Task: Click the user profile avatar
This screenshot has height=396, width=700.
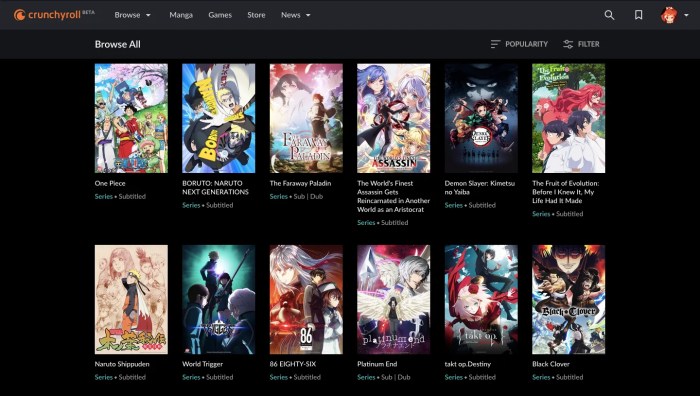Action: (x=669, y=15)
